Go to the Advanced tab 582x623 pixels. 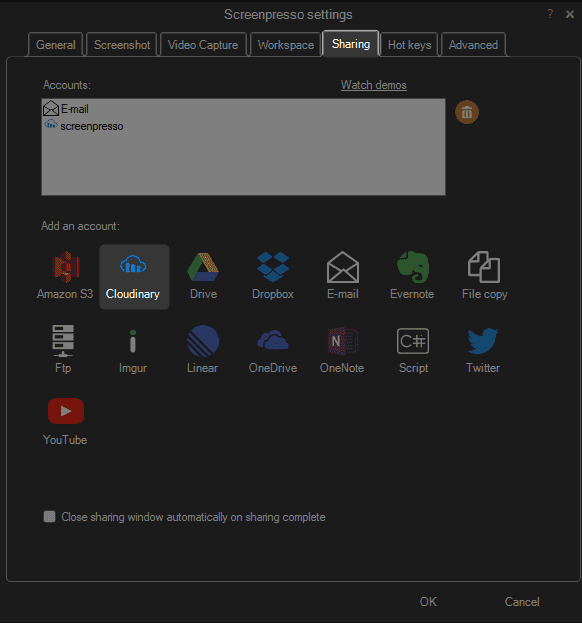473,44
